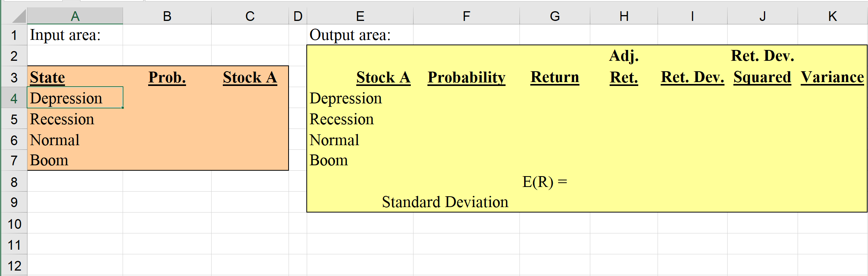The width and height of the screenshot is (868, 276).
Task: Select the 'Stock A' header in the input area
Action: coord(250,77)
